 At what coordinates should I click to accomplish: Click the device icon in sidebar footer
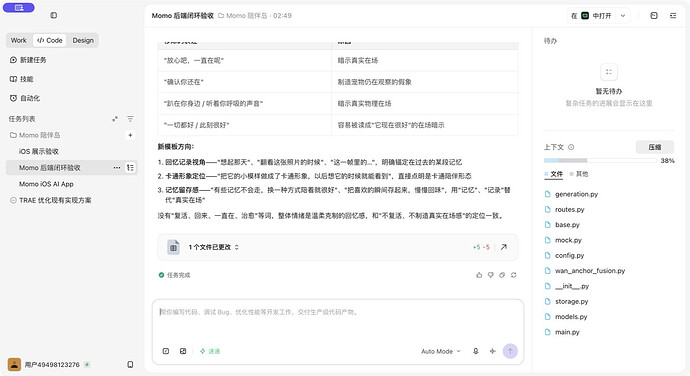point(130,365)
